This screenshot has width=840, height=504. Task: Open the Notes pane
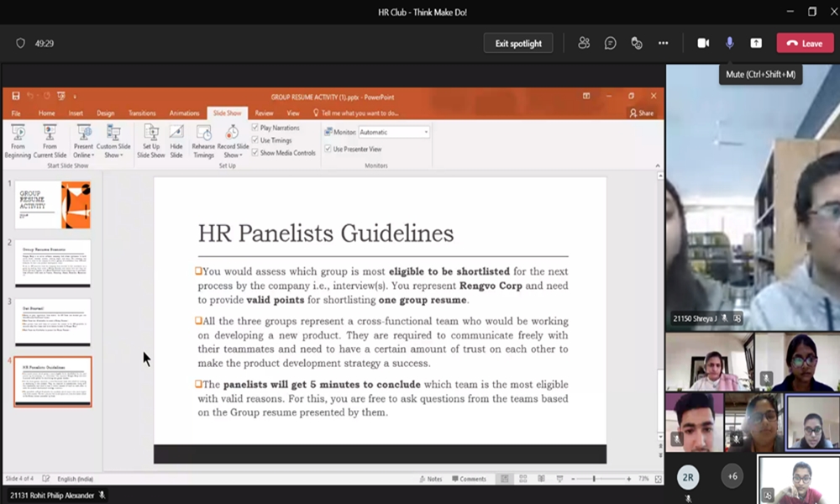pyautogui.click(x=431, y=479)
